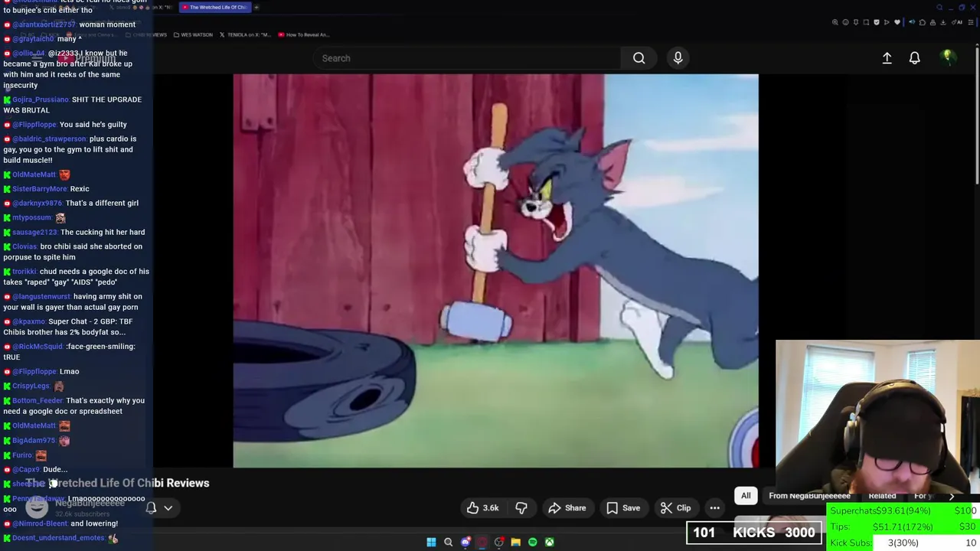Image resolution: width=980 pixels, height=551 pixels.
Task: Click chat username BigAdam975
Action: point(34,441)
